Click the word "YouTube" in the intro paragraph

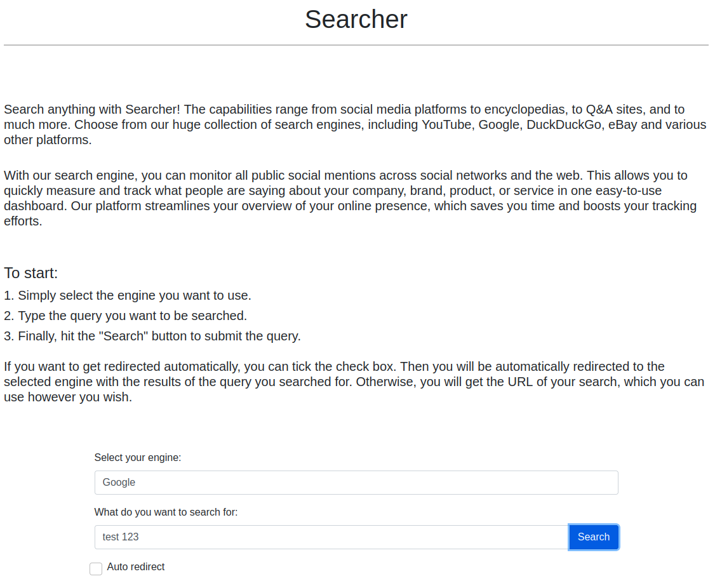click(x=446, y=124)
